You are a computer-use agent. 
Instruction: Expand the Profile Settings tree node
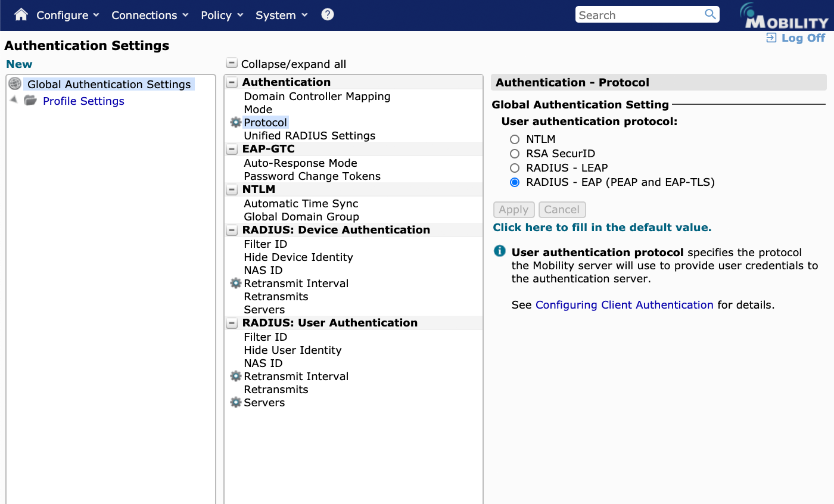14,100
